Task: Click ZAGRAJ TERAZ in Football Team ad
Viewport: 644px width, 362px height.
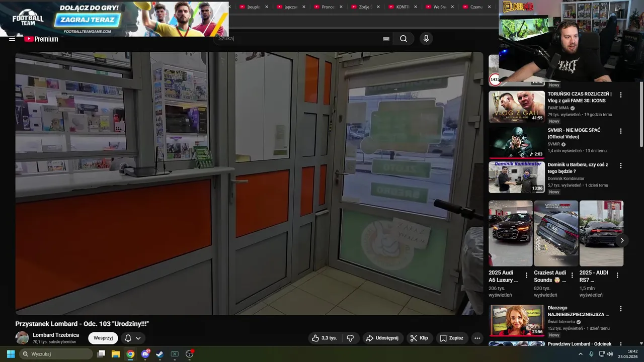Action: (88, 20)
